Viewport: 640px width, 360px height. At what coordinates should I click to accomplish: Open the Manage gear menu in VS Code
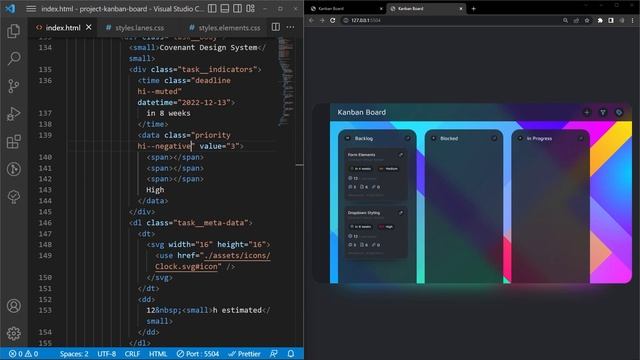click(13, 333)
